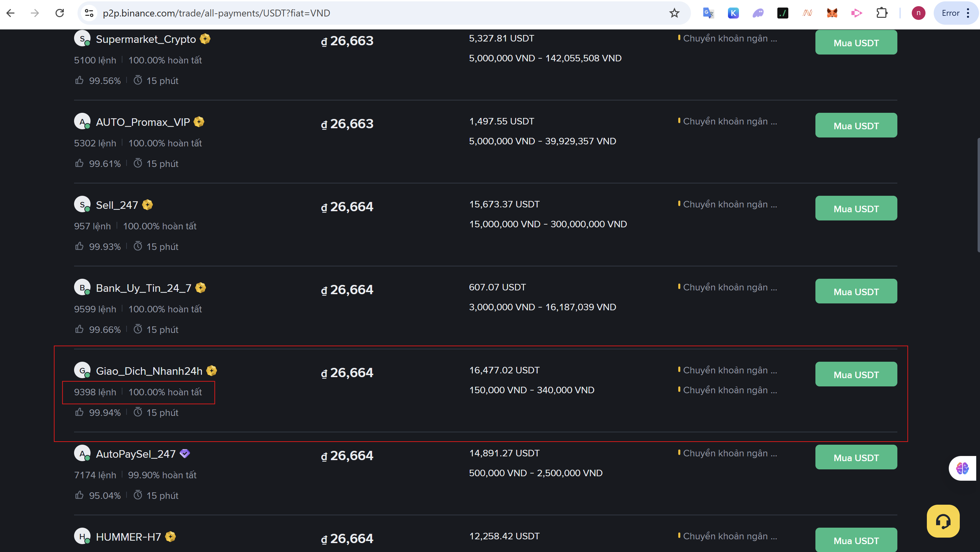
Task: Bookmark this page with star icon
Action: point(674,13)
